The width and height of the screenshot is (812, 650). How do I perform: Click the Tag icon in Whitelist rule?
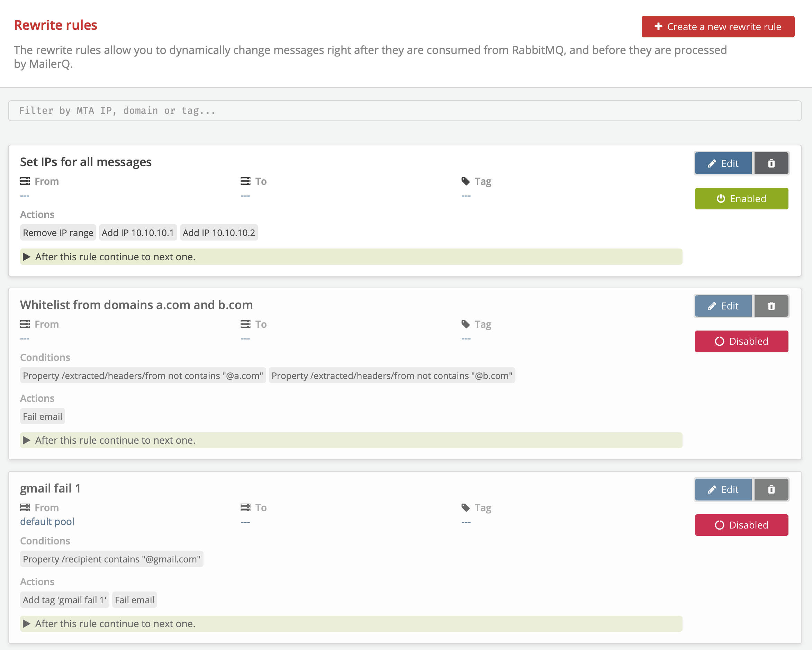click(466, 324)
